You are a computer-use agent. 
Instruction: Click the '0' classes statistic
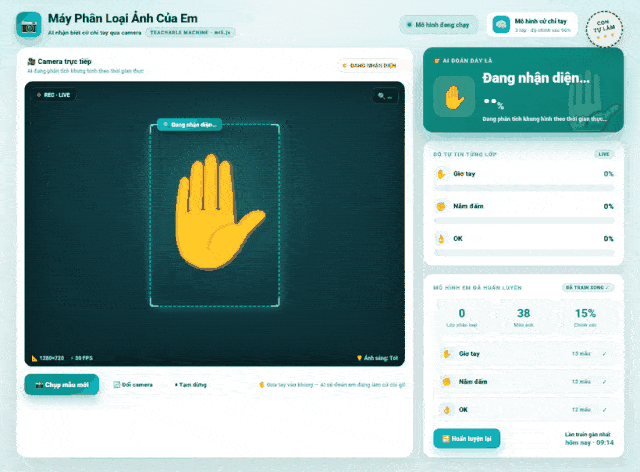(462, 313)
